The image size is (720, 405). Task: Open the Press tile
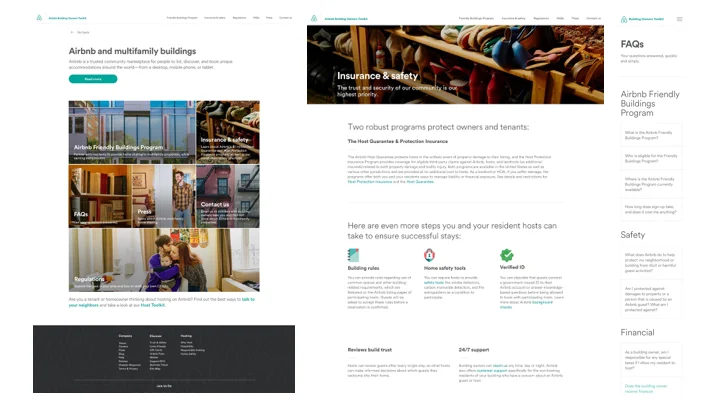[x=164, y=196]
